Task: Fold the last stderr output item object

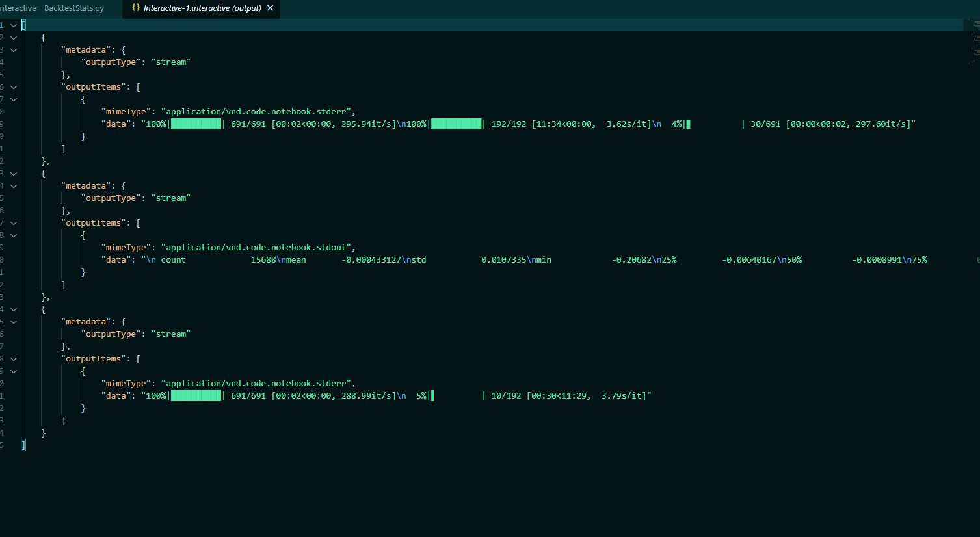Action: [13, 371]
